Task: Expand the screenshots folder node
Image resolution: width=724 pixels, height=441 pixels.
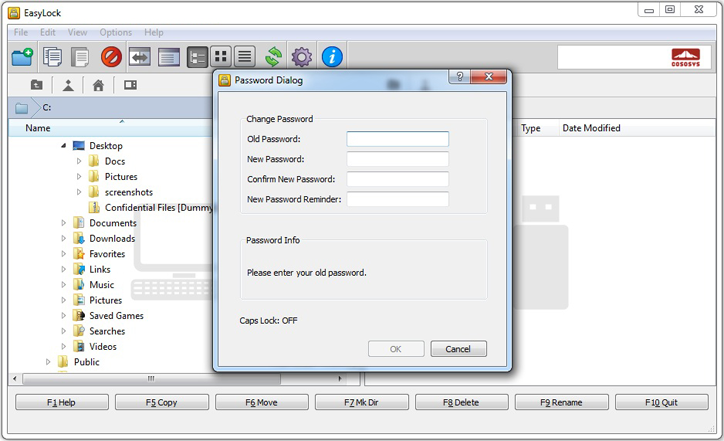Action: click(79, 192)
